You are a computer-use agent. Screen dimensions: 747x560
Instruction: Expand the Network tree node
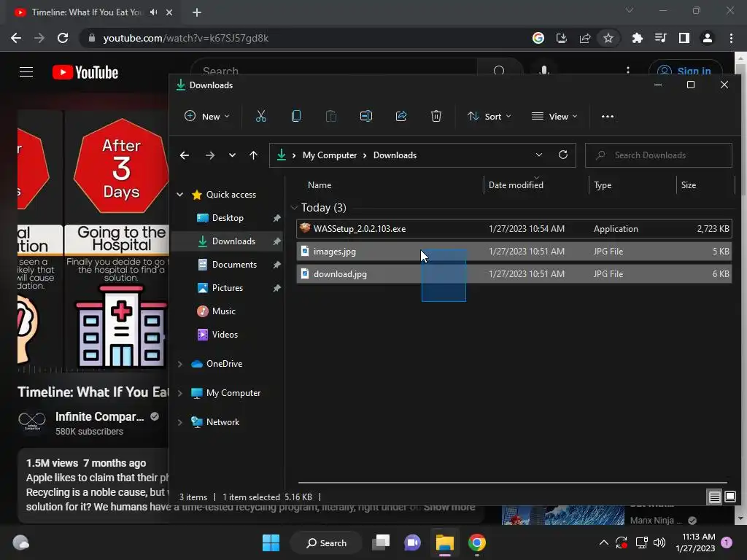pyautogui.click(x=180, y=422)
